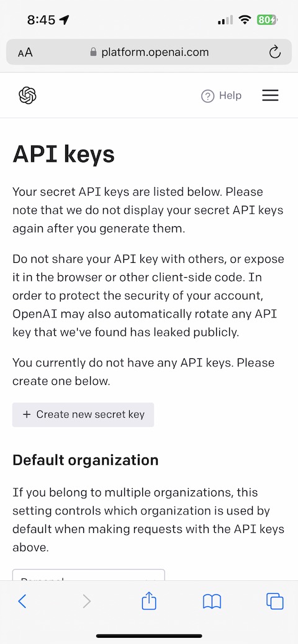Tap the battery indicator in status bar
The width and height of the screenshot is (298, 644).
coord(267,19)
